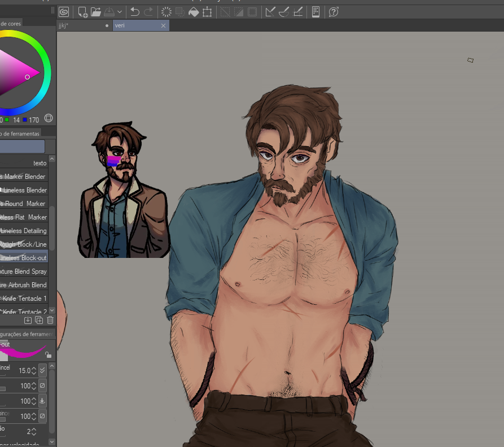Screen dimensions: 504x447
Task: Toggle the sub tool settings lock
Action: [x=48, y=355]
